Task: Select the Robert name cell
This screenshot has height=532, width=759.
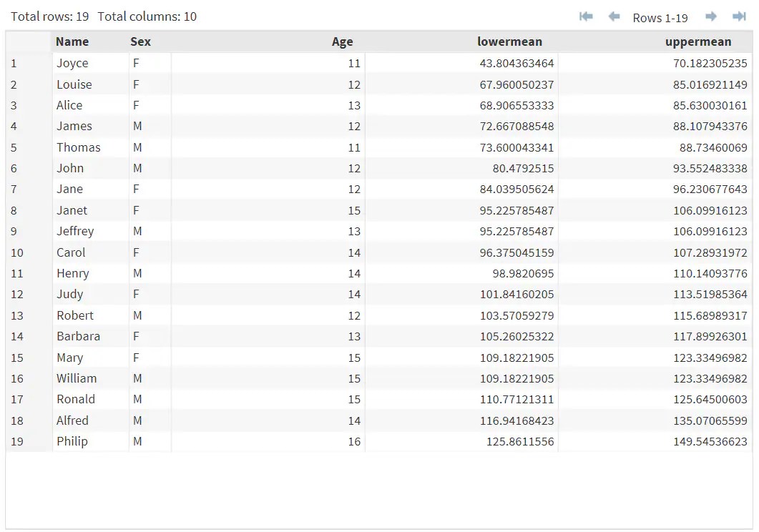Action: [91, 315]
